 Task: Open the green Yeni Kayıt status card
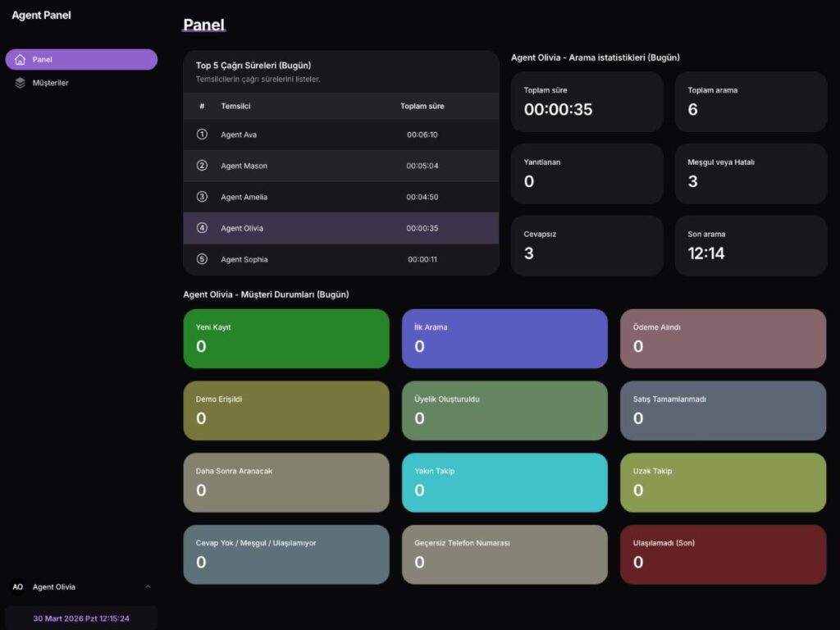tap(286, 339)
